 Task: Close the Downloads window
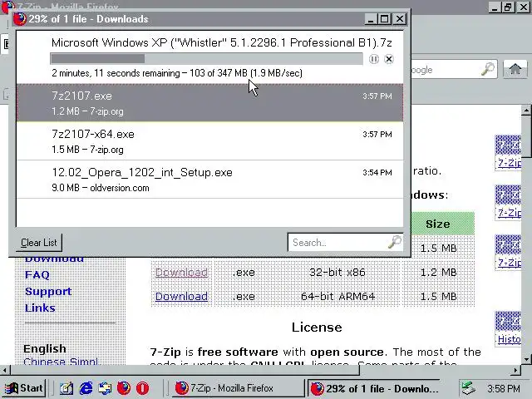coord(400,19)
